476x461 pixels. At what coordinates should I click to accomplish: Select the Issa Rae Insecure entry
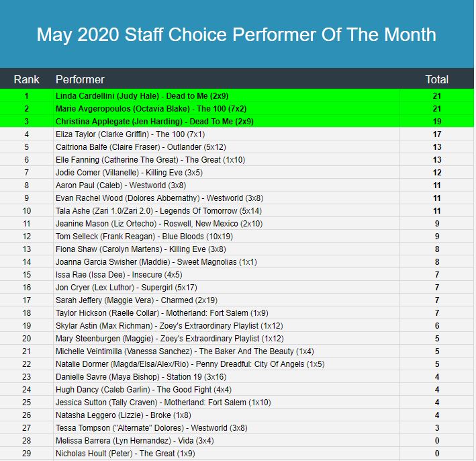(x=119, y=275)
